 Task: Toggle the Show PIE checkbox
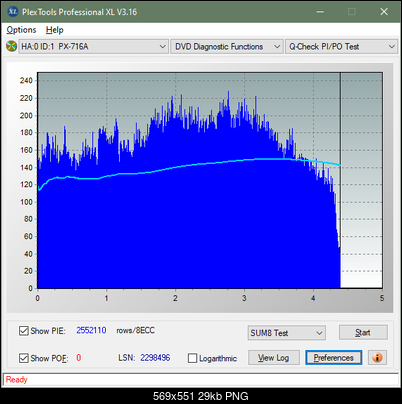click(24, 331)
